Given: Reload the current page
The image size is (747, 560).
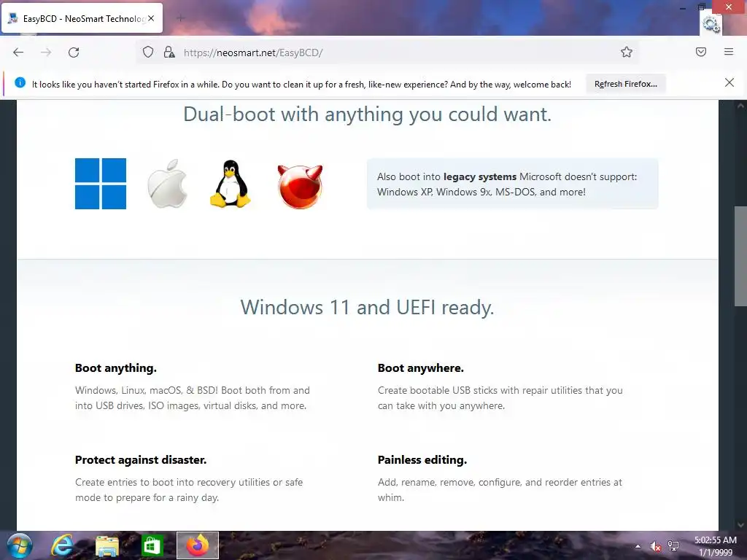Looking at the screenshot, I should (74, 52).
